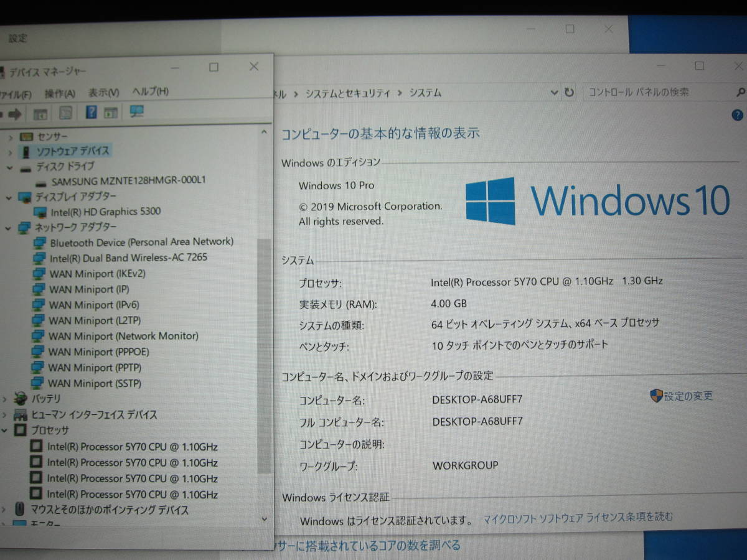The image size is (747, 560).
Task: Click the ソフトウェア デバイス category icon
Action: 26,151
